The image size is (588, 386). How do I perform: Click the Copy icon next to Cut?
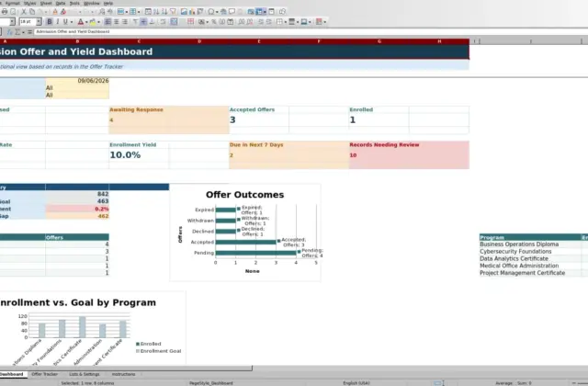click(32, 12)
